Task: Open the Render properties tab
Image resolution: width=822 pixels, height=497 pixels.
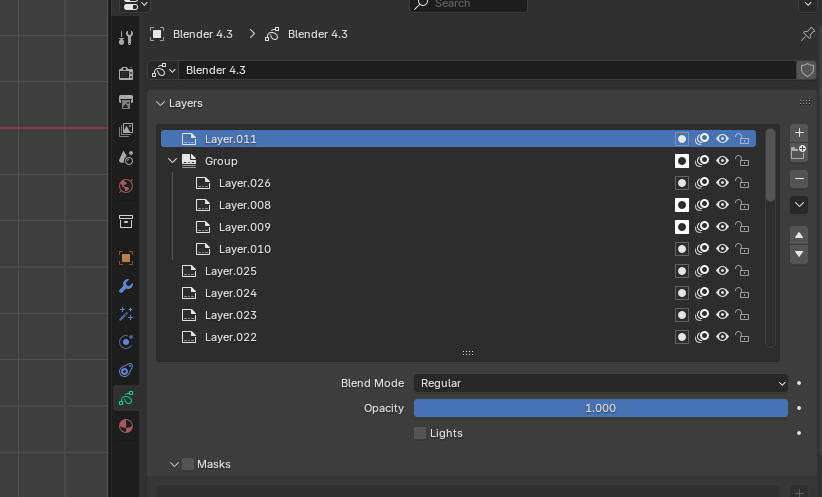Action: pyautogui.click(x=126, y=73)
